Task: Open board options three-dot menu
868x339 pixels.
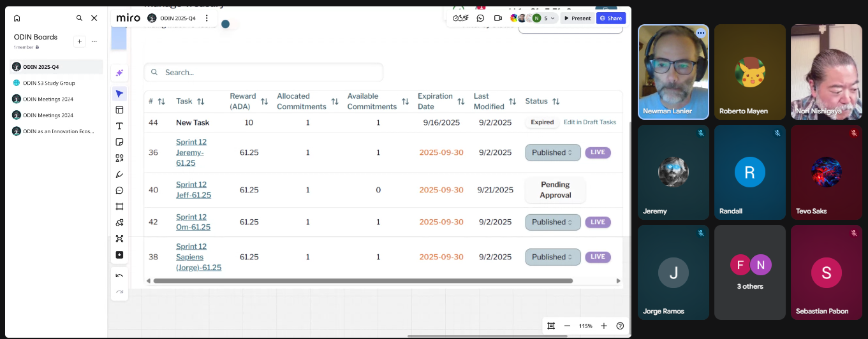Action: (207, 18)
